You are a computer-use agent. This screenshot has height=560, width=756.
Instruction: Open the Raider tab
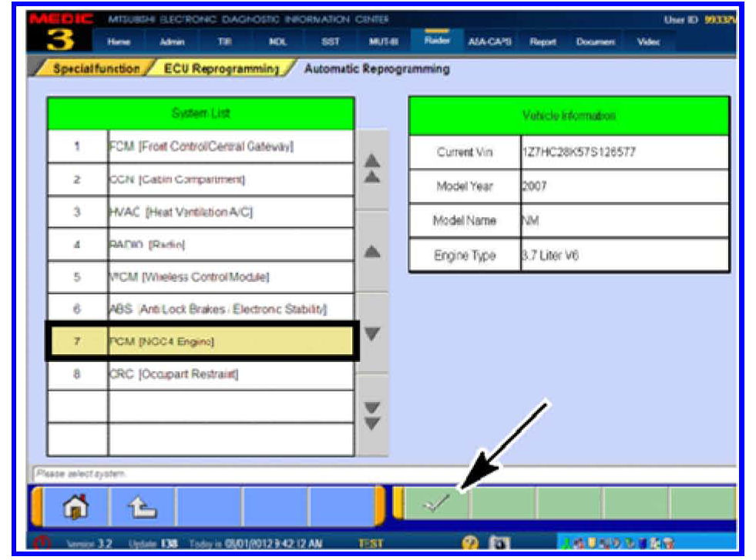click(x=434, y=39)
